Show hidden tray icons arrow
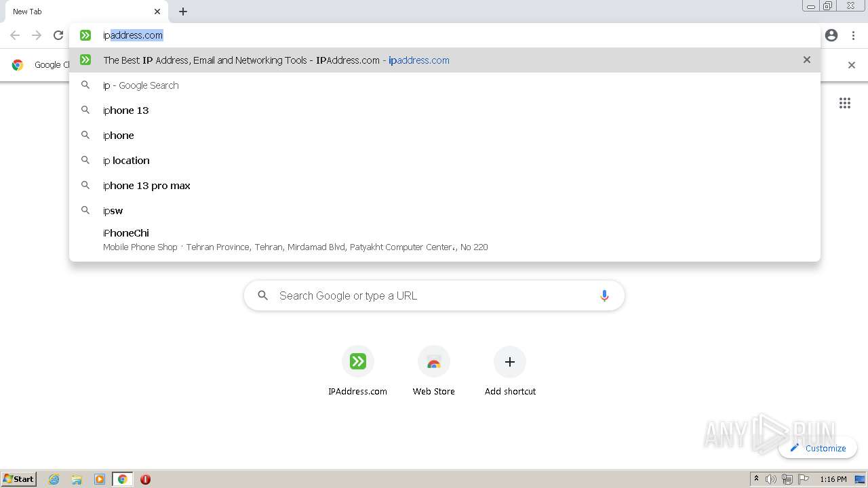Image resolution: width=868 pixels, height=488 pixels. coord(756,479)
